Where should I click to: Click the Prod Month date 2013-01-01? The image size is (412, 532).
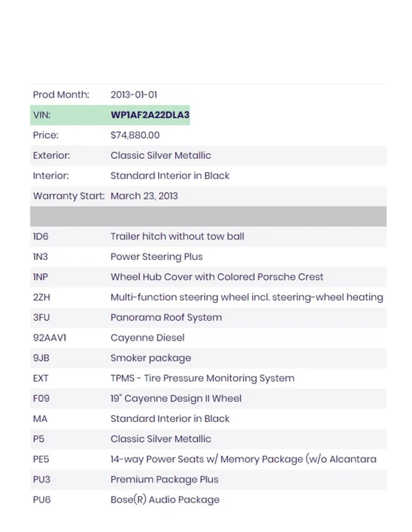[x=134, y=95]
